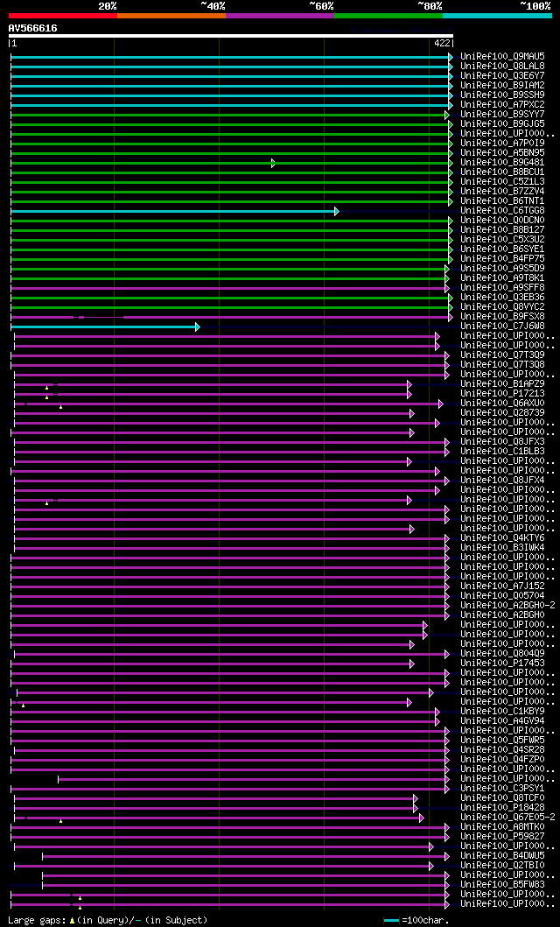The width and height of the screenshot is (560, 927).
Task: Select the UniRef100_C5Z1L3 label
Action: pos(503,181)
